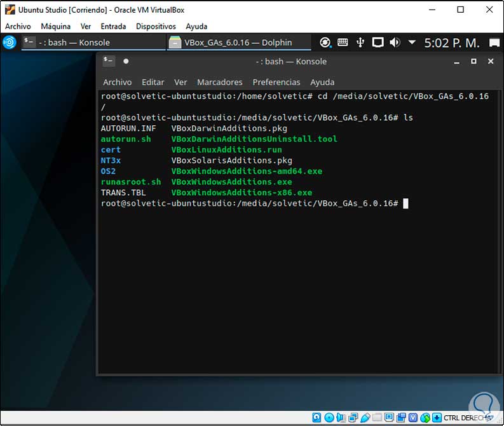
Task: Click VirtualBox CPU virtualization status icon
Action: pos(425,418)
